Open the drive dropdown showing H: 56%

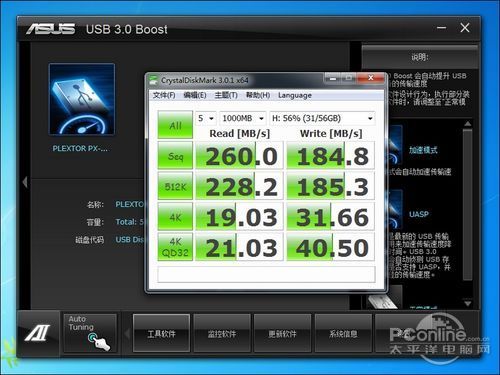322,118
